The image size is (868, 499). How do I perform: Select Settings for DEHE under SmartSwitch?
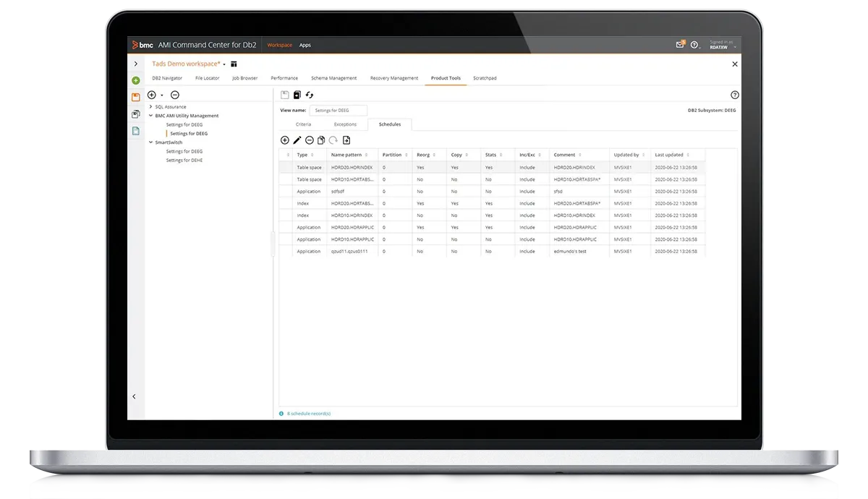point(184,160)
